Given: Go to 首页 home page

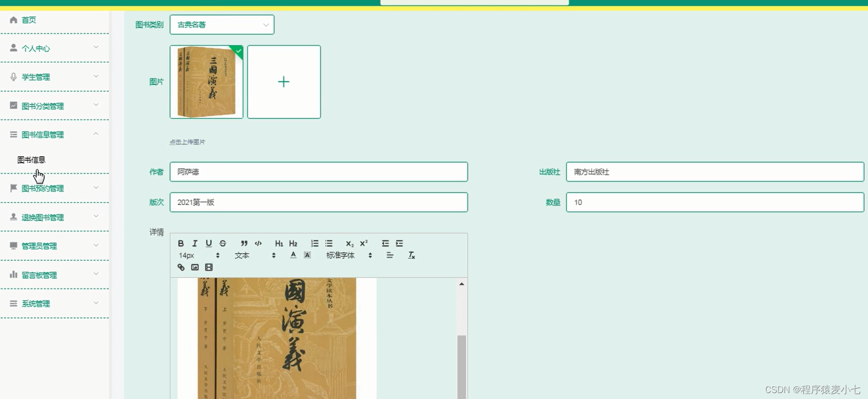Looking at the screenshot, I should (29, 20).
